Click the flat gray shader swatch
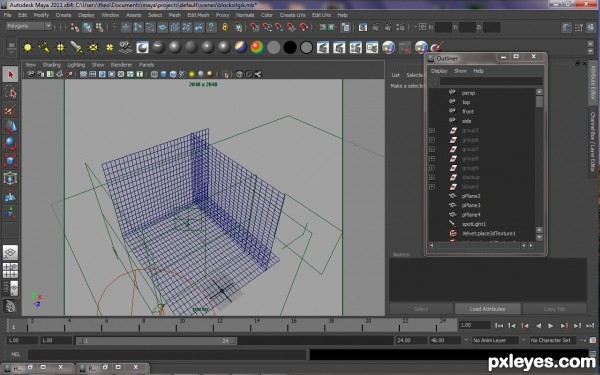Screen dimensions: 600x375 [274, 47]
